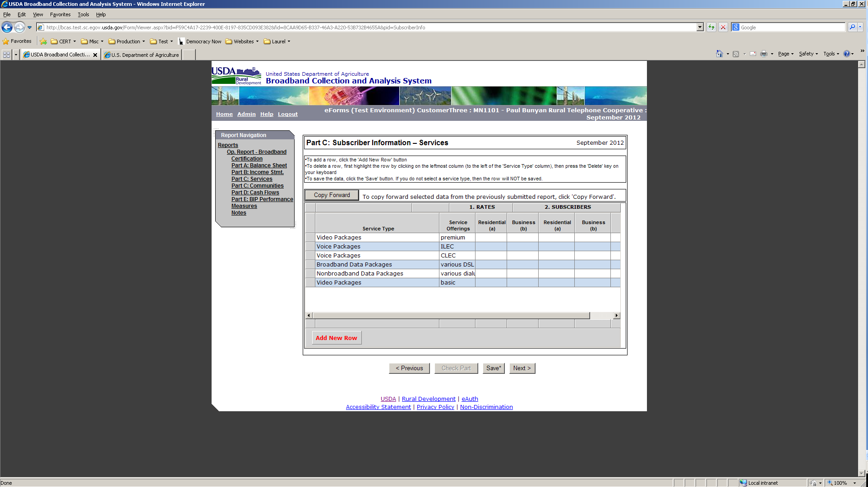Click the Quick Tabs grid icon
Screen dimensions: 868x487
(x=6, y=55)
